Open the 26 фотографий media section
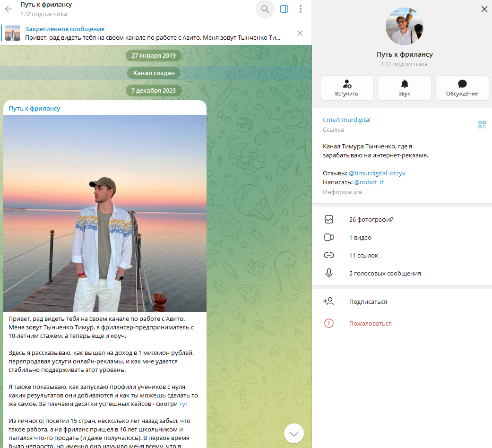The image size is (492, 448). coord(402,220)
